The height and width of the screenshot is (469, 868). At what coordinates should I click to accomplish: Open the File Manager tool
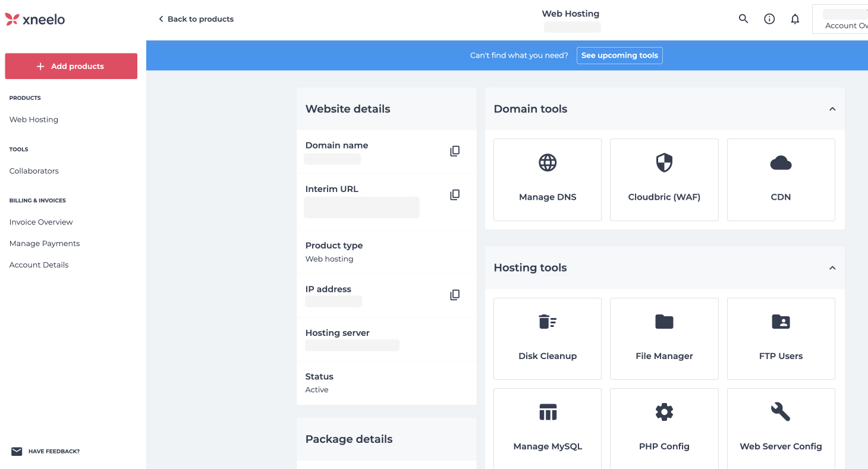664,339
